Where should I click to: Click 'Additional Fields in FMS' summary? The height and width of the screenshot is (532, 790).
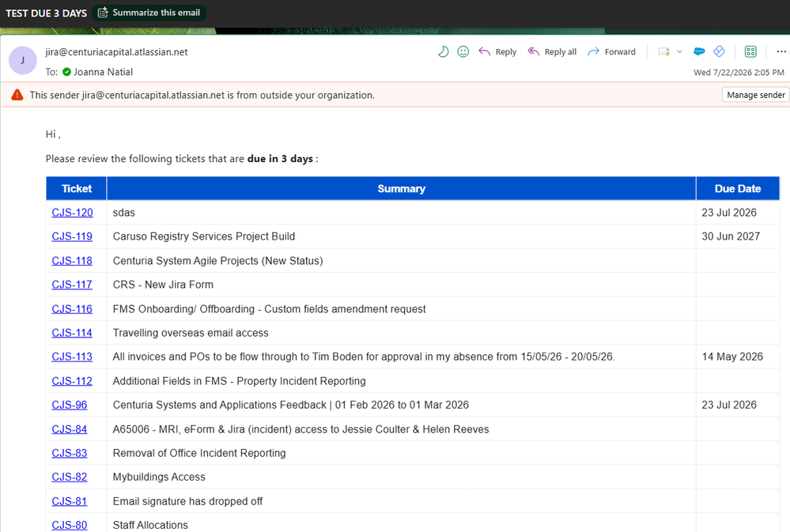point(240,381)
